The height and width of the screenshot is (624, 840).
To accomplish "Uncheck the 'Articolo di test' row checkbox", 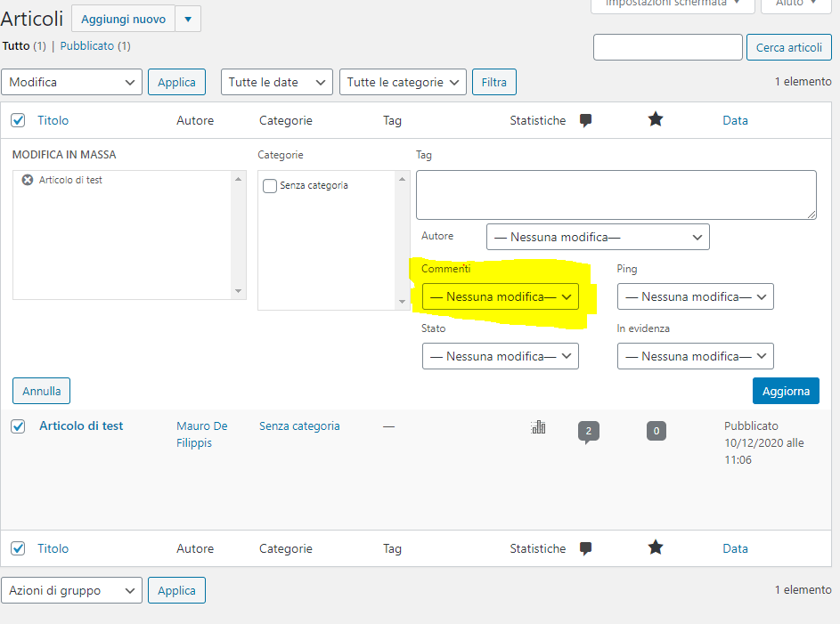I will click(18, 426).
